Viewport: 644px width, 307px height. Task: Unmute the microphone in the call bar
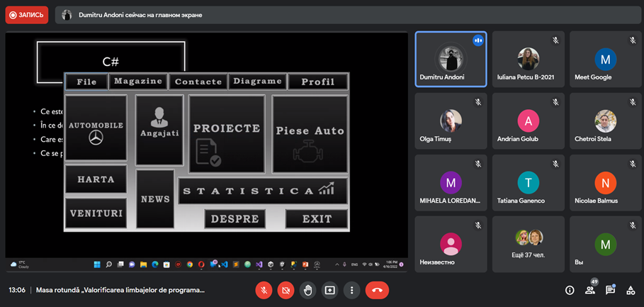[264, 290]
